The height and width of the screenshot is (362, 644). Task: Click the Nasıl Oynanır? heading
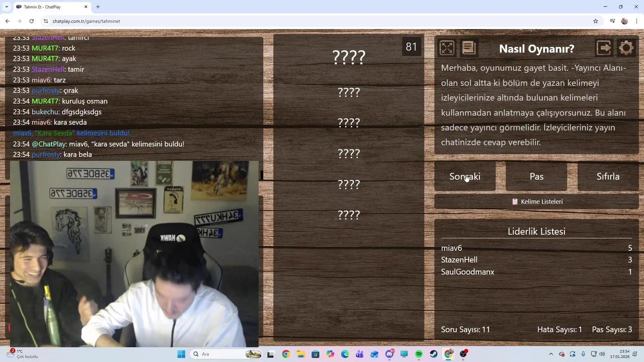(536, 49)
